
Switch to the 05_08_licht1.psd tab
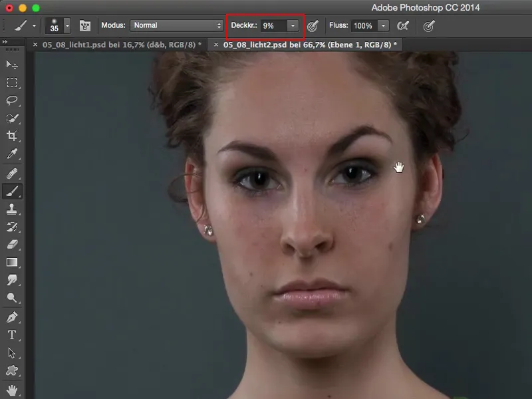(122, 45)
